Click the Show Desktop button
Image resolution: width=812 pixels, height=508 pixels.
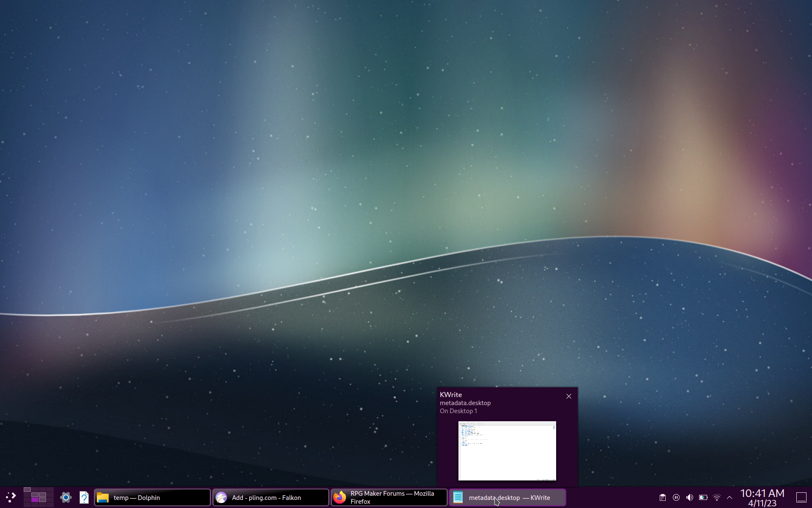click(x=801, y=497)
